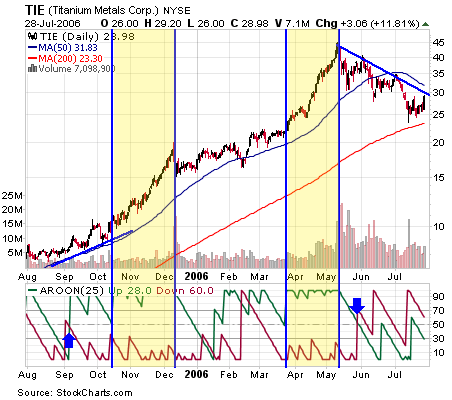
Task: Click the candlestick icon before TIE (Daily)
Action: (x=33, y=36)
